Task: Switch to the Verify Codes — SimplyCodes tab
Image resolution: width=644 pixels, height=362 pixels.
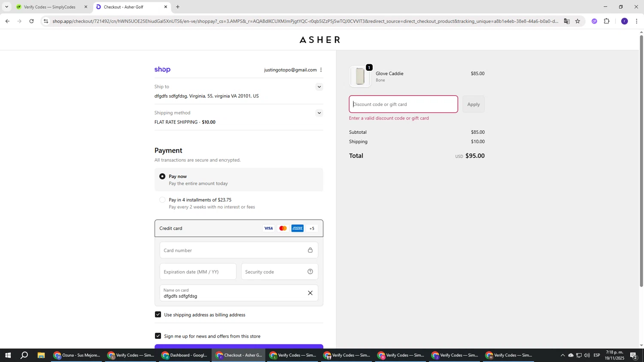Action: (x=49, y=7)
